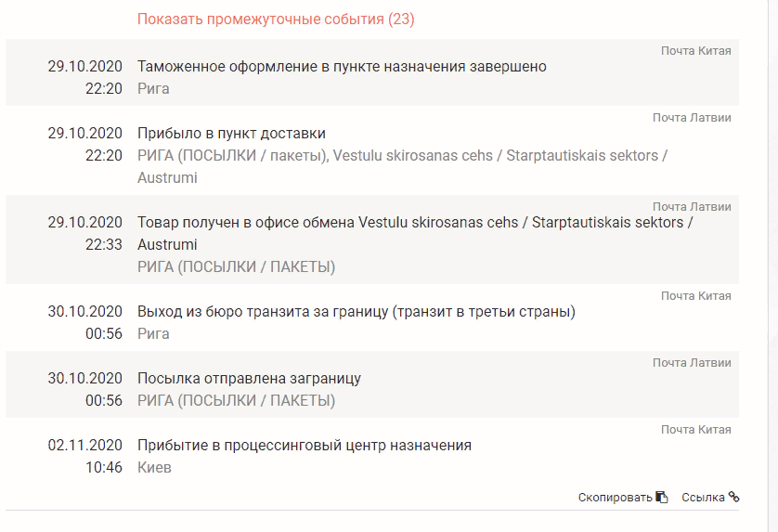The height and width of the screenshot is (532, 778).
Task: Click the Почта Китая label above Киев event
Action: point(695,429)
